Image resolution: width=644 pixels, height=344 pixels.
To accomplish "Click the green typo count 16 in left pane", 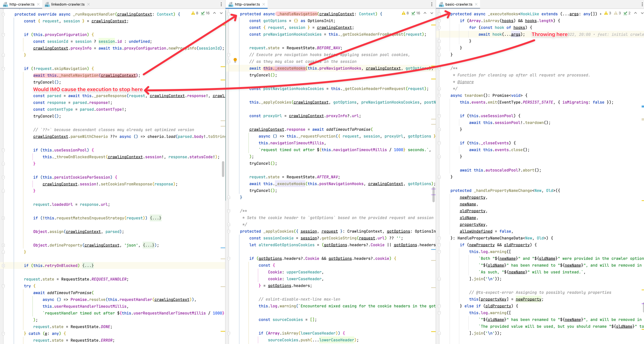I will (205, 13).
